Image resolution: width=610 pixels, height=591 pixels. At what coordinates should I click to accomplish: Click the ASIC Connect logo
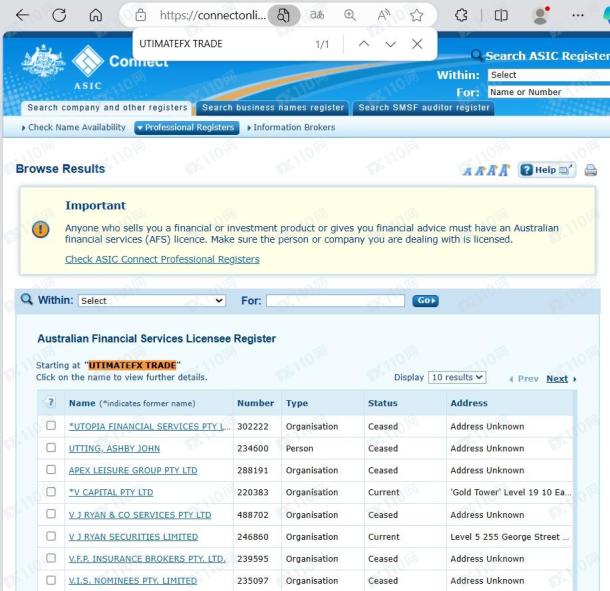pyautogui.click(x=95, y=66)
